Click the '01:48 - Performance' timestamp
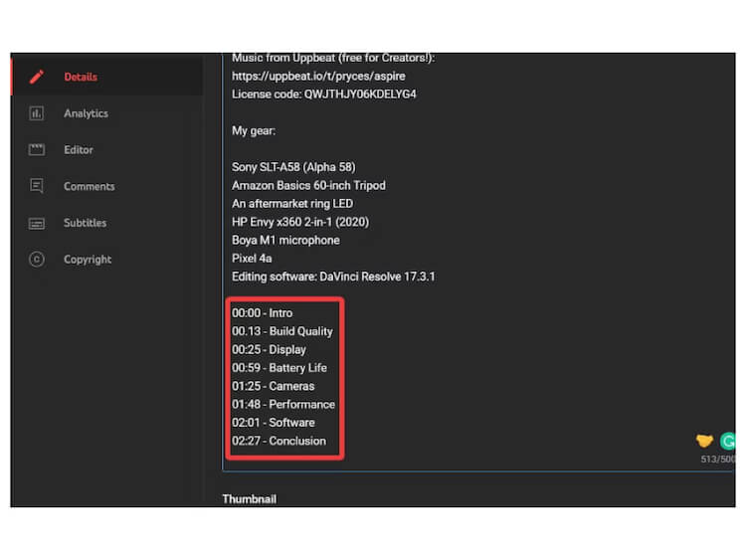This screenshot has width=746, height=560. [283, 405]
